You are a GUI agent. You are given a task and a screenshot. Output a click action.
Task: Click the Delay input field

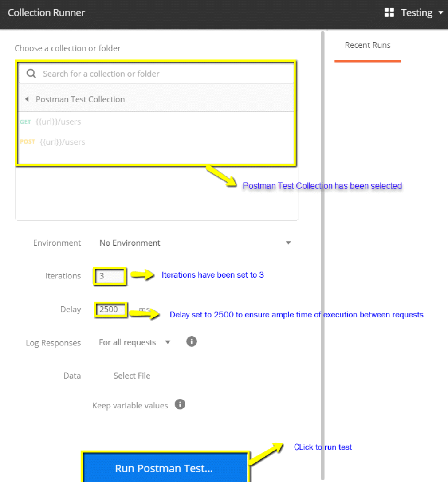111,309
